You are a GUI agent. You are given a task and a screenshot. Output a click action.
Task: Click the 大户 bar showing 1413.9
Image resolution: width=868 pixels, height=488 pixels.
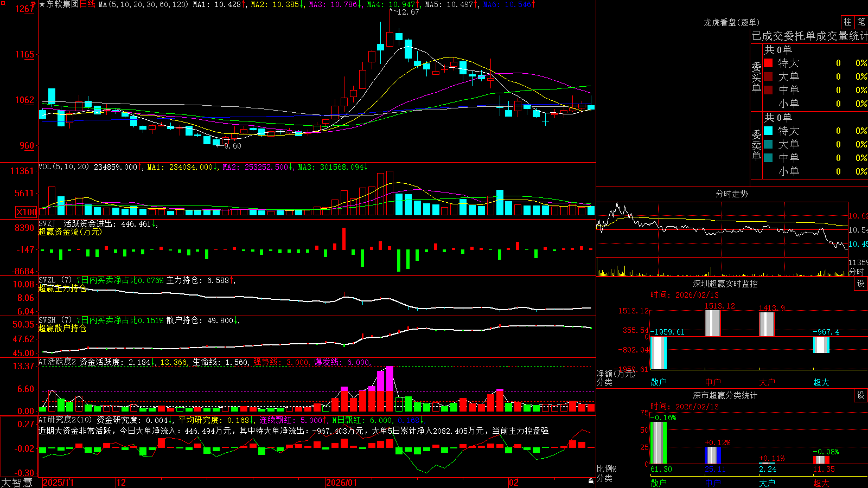coord(767,324)
